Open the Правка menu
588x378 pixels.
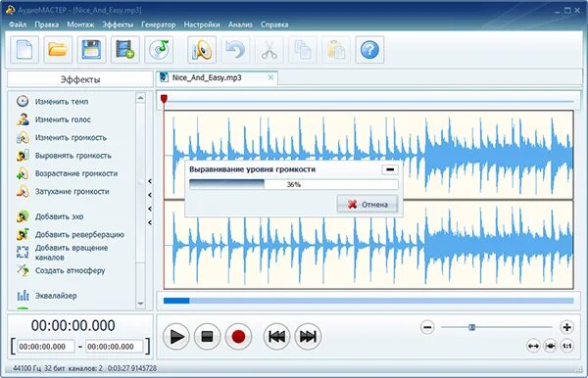click(x=47, y=24)
